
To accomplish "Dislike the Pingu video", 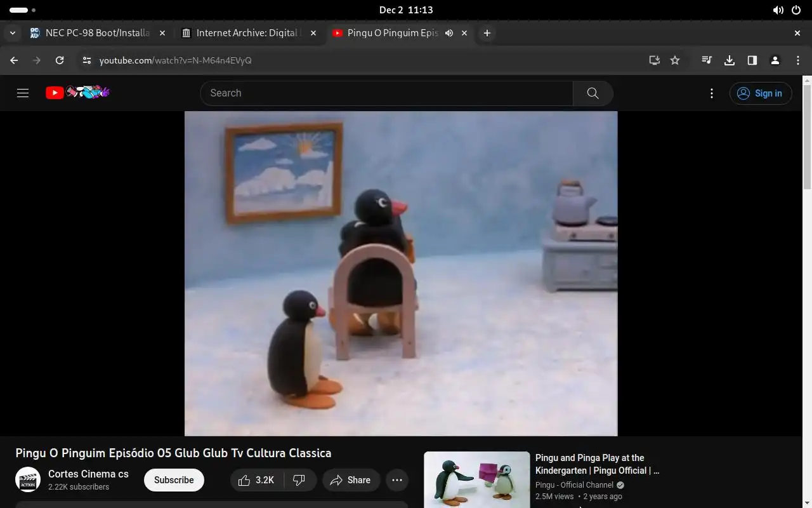I will click(299, 480).
